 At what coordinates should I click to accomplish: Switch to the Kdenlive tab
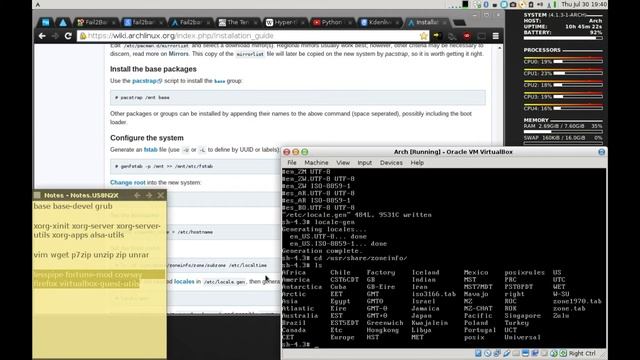click(380, 22)
